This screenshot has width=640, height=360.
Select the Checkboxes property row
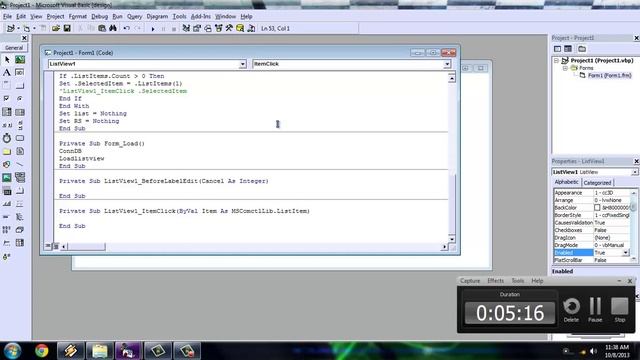pos(591,230)
